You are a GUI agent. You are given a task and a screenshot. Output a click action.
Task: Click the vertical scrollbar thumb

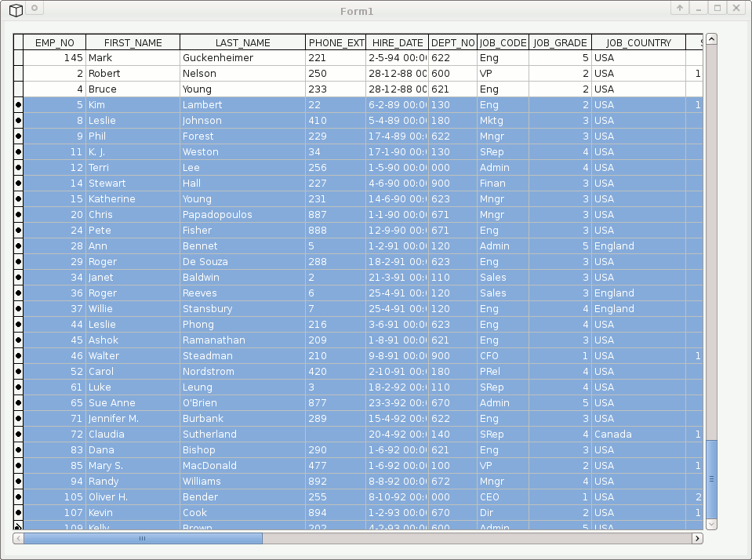pos(711,478)
